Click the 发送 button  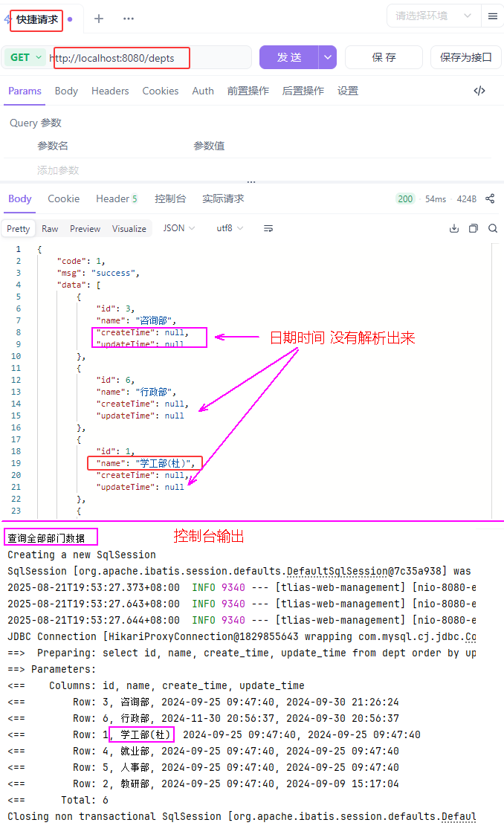(289, 57)
